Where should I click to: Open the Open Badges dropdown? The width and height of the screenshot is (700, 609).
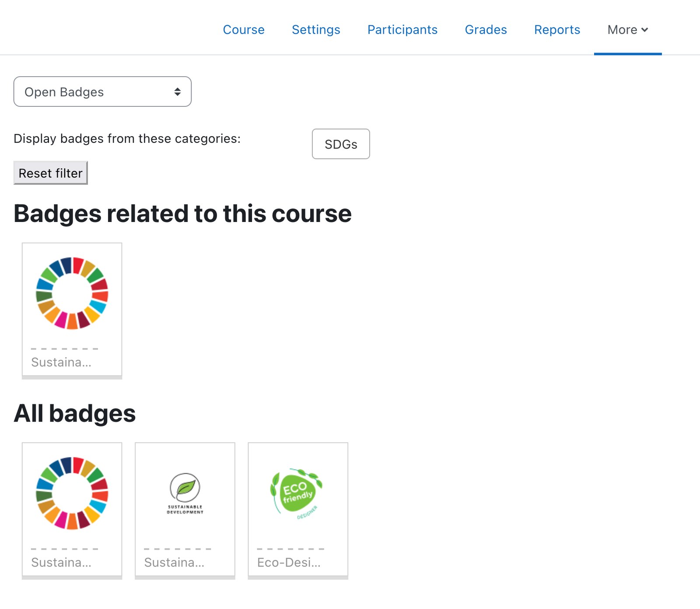pos(102,92)
